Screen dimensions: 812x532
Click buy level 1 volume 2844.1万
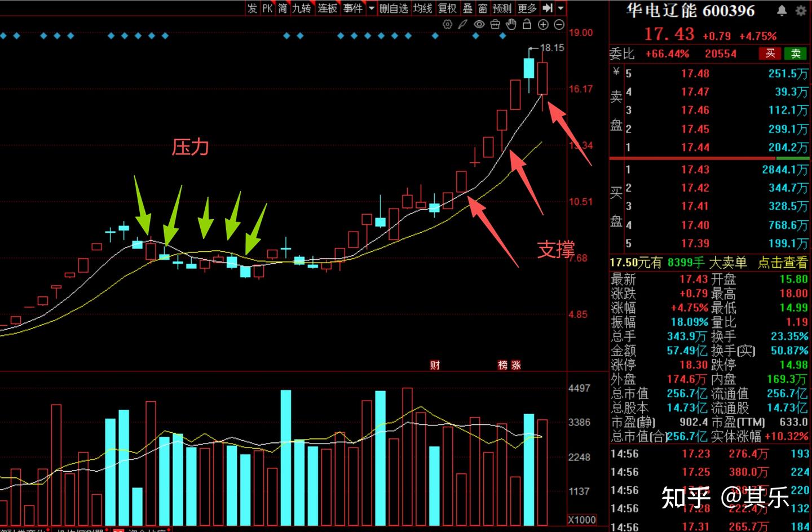tap(785, 170)
